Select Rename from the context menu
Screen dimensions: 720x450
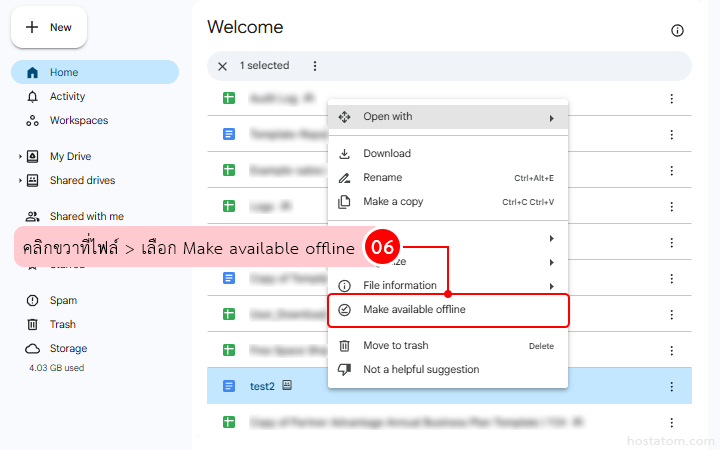click(x=448, y=178)
